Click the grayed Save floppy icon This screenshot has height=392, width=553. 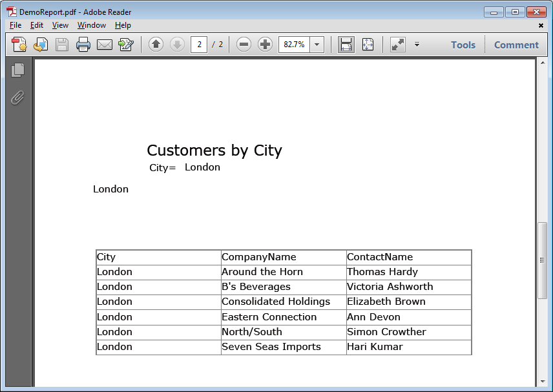(x=62, y=45)
